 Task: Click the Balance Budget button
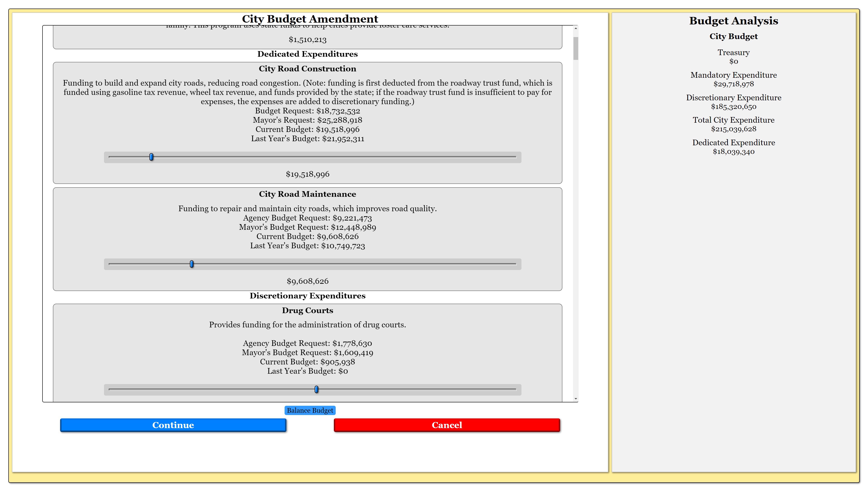[x=310, y=410]
